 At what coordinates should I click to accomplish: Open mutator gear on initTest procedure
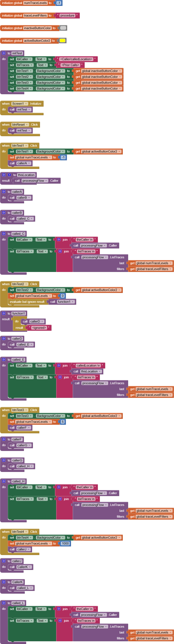(x=4, y=53)
